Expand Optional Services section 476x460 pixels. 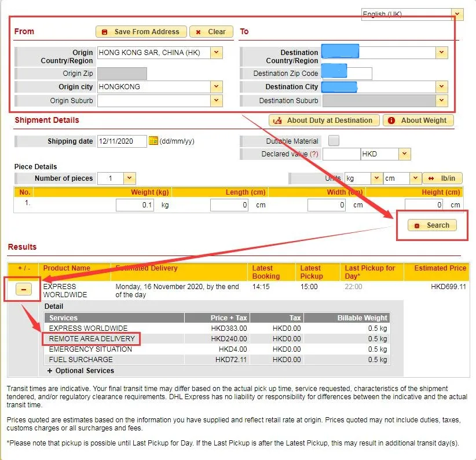[80, 371]
